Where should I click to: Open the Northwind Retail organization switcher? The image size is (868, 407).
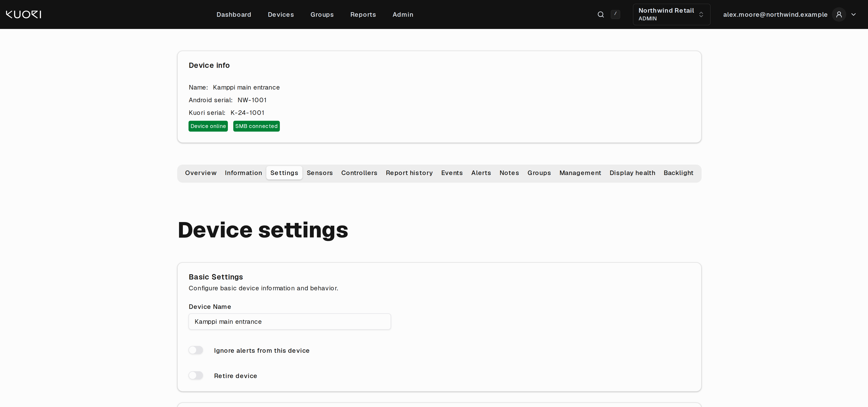tap(672, 14)
